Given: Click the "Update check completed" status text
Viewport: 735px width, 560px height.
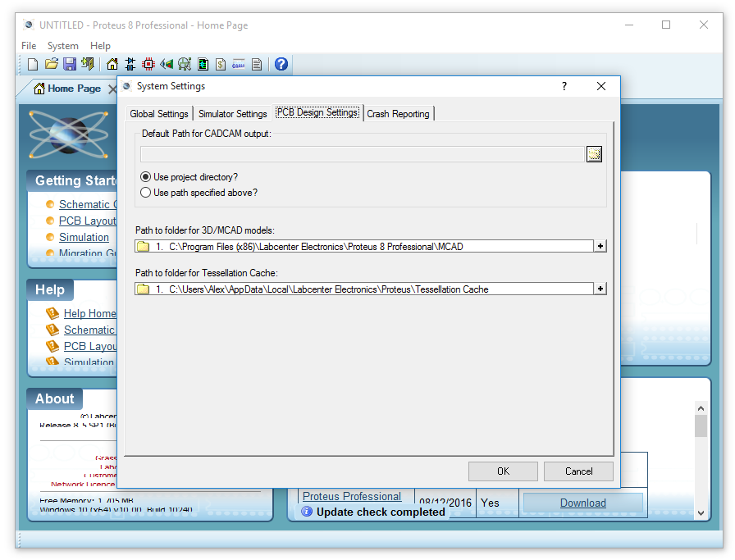Looking at the screenshot, I should pos(381,512).
